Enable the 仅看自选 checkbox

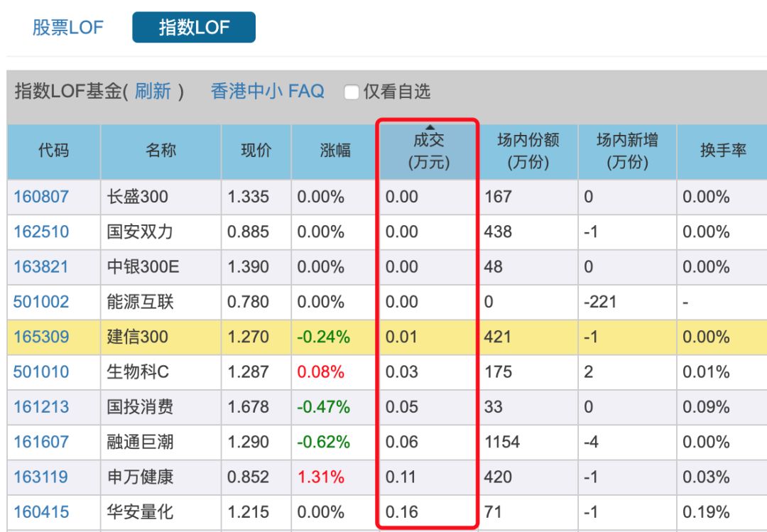[352, 92]
